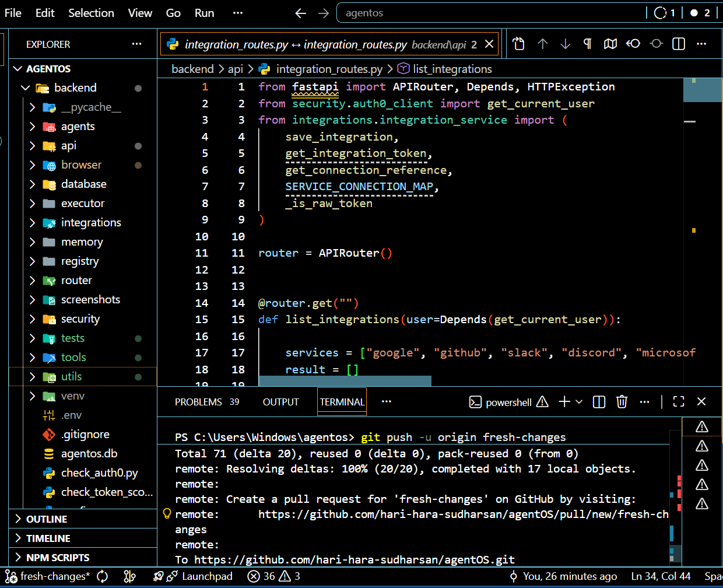Open check_auth0.py in explorer
723x588 pixels.
(99, 473)
